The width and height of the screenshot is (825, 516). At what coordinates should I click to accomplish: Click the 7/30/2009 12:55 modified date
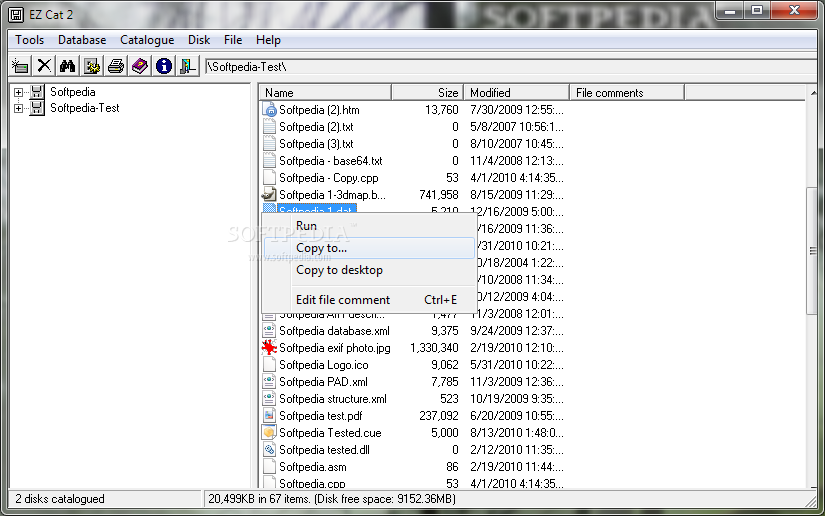pos(517,110)
